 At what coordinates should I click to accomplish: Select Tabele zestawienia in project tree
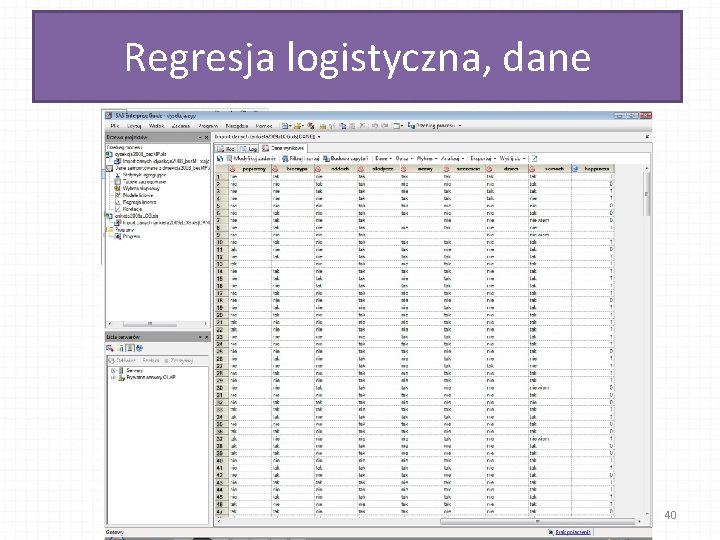(x=145, y=182)
